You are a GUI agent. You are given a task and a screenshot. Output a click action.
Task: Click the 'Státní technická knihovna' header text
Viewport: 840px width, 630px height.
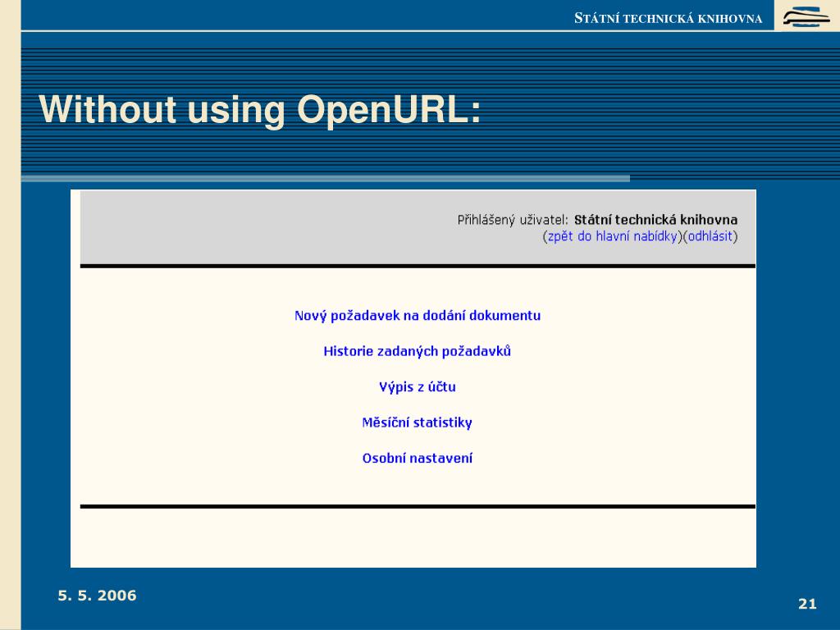(668, 18)
